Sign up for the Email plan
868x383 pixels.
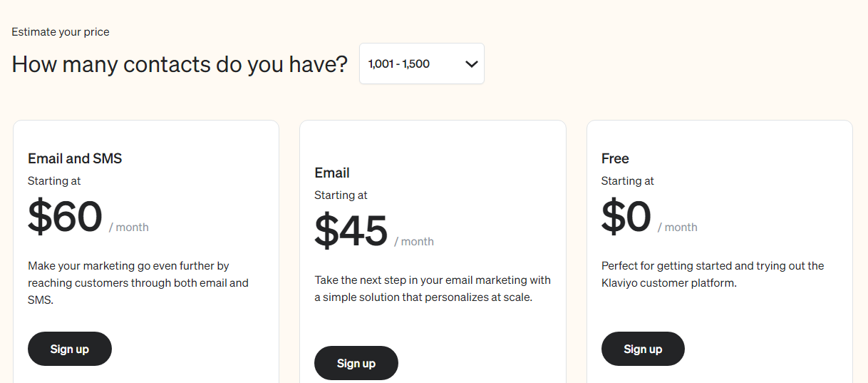tap(356, 363)
